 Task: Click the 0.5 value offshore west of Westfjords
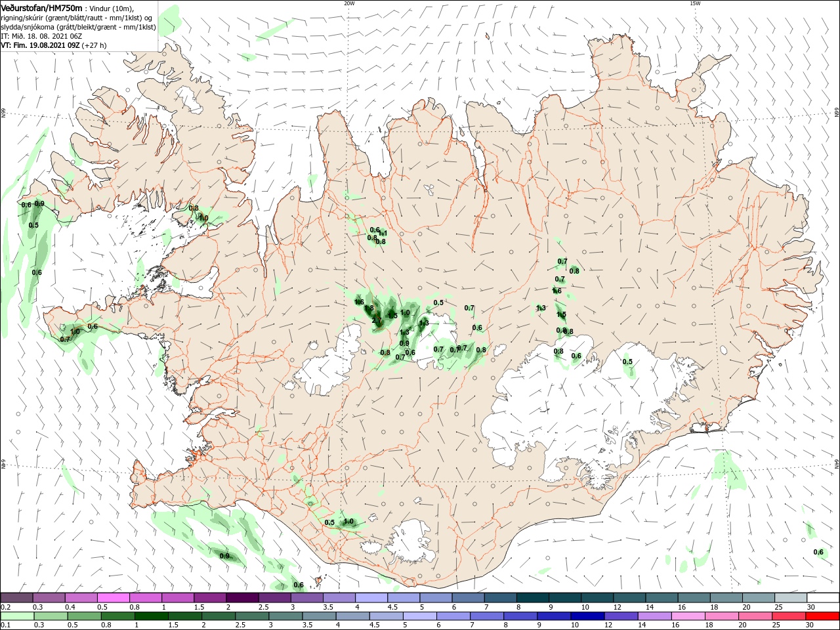click(x=33, y=225)
